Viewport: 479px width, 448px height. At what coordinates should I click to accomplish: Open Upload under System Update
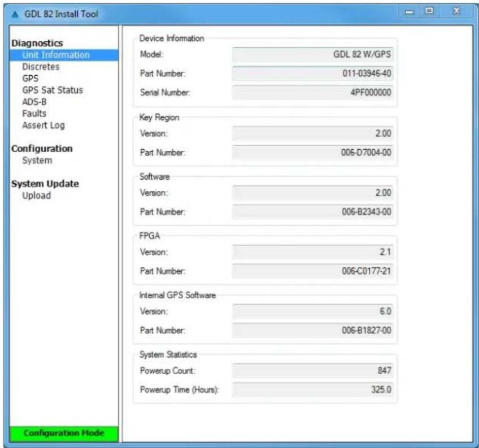click(x=36, y=195)
